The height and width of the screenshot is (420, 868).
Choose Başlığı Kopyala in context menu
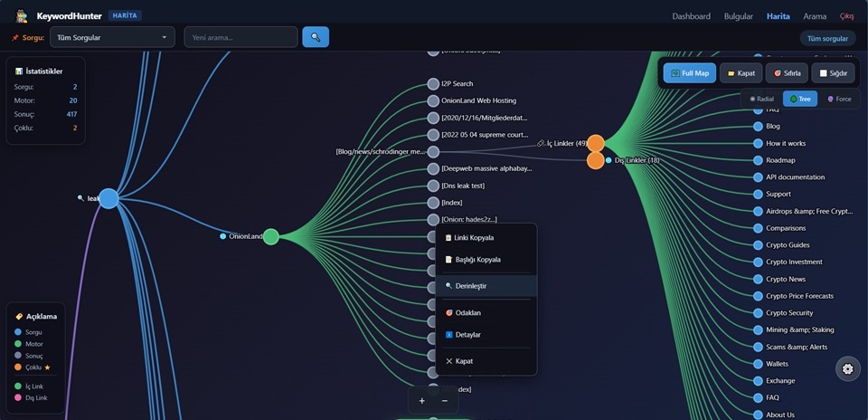coord(486,259)
